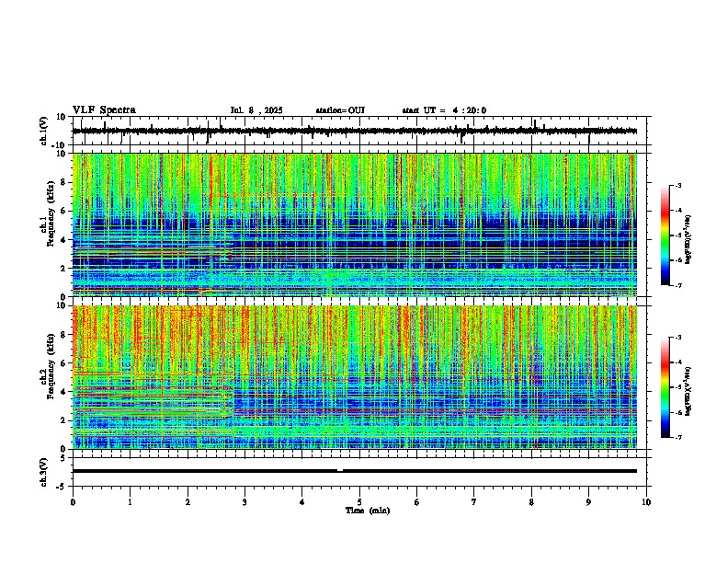Click the "-10" tick on ch.1(V) axis
Screen dimensions: 728x563
point(60,145)
